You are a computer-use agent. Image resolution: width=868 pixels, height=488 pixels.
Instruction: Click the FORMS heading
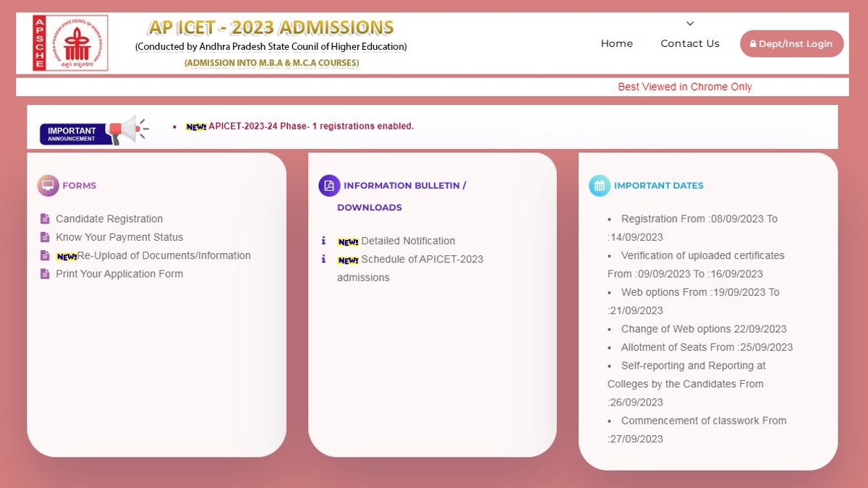click(x=80, y=186)
